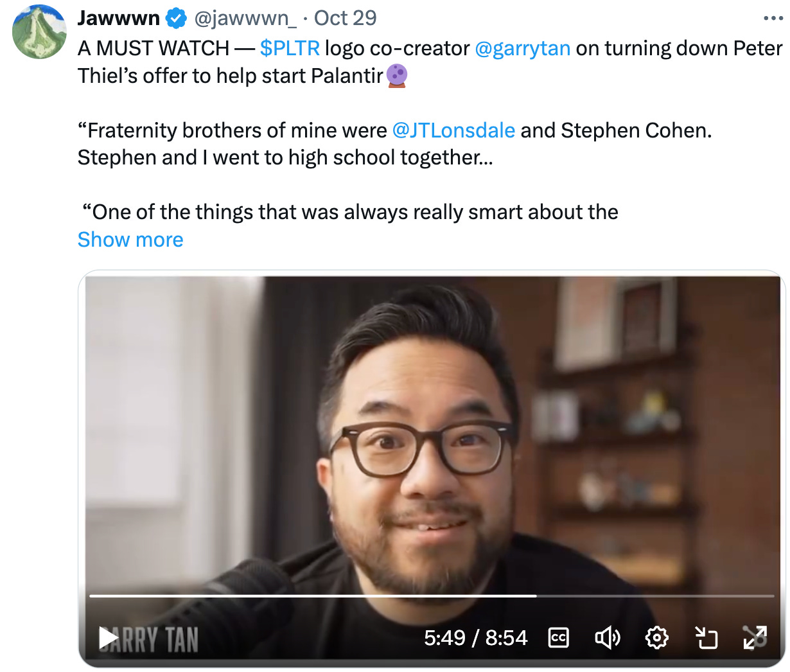
Task: Toggle closed captions with CC icon
Action: pyautogui.click(x=558, y=638)
